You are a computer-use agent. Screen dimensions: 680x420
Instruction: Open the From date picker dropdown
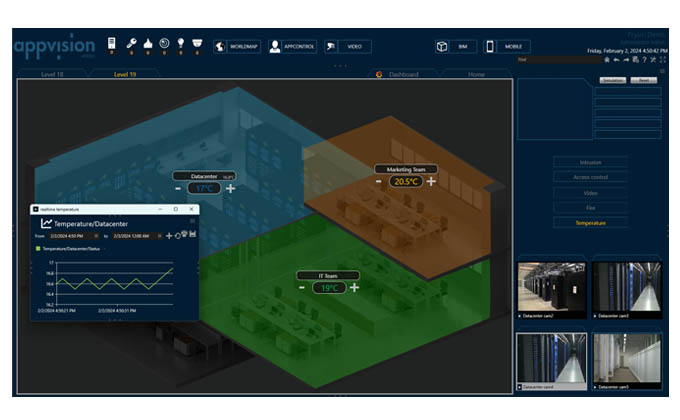pos(96,235)
